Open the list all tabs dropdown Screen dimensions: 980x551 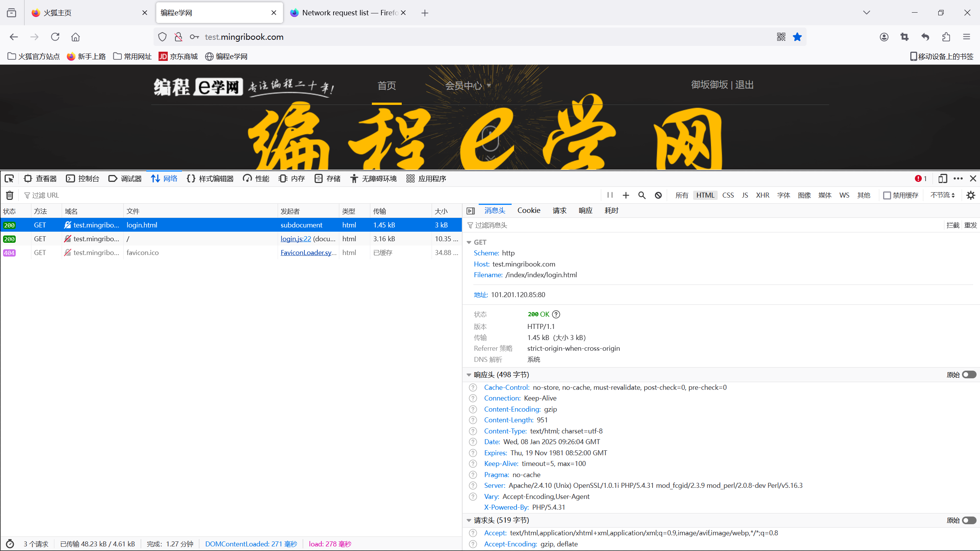[x=867, y=13]
